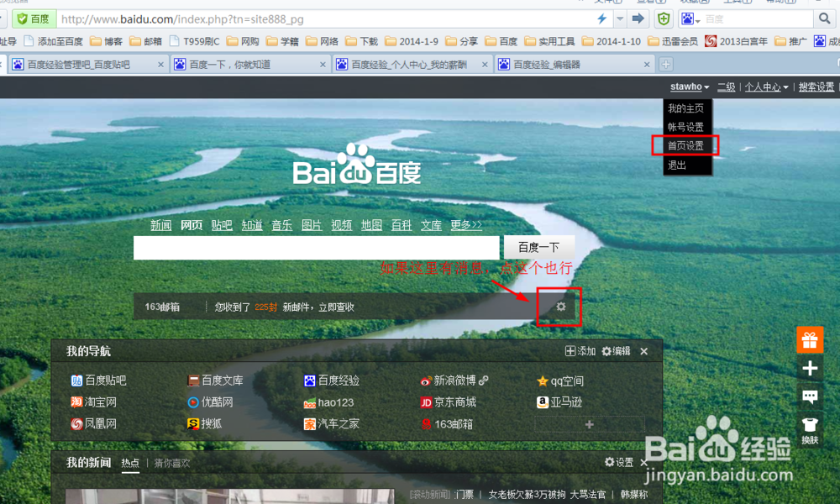Close the 百度经验_编辑器 tab

pyautogui.click(x=647, y=65)
